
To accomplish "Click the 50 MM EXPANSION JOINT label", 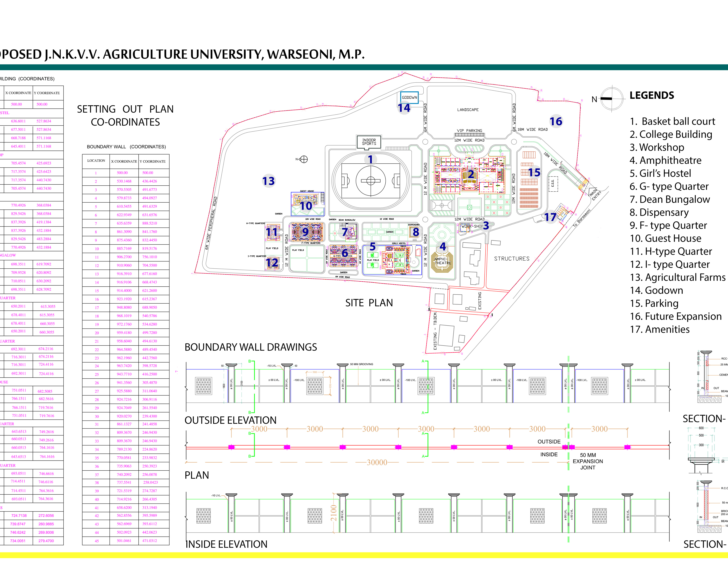I will pos(588,461).
